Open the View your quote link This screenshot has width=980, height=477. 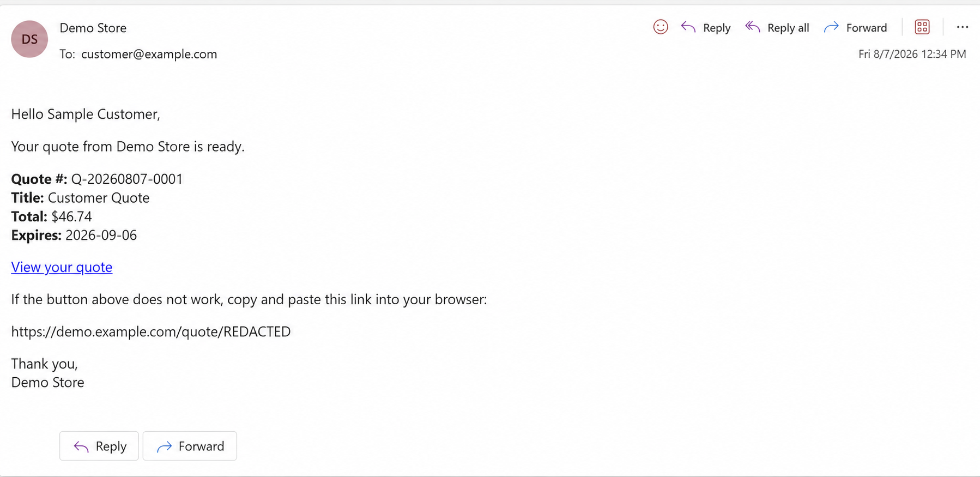(x=62, y=267)
